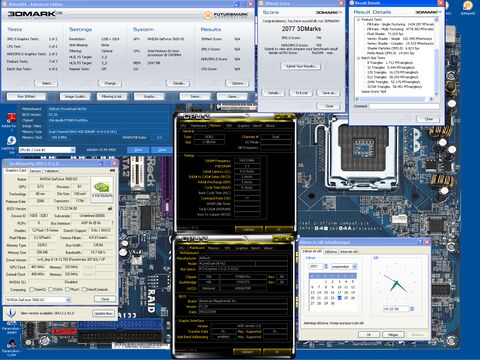Click Options button under Results
Viewport: 480px width, 360px height.
237,83
